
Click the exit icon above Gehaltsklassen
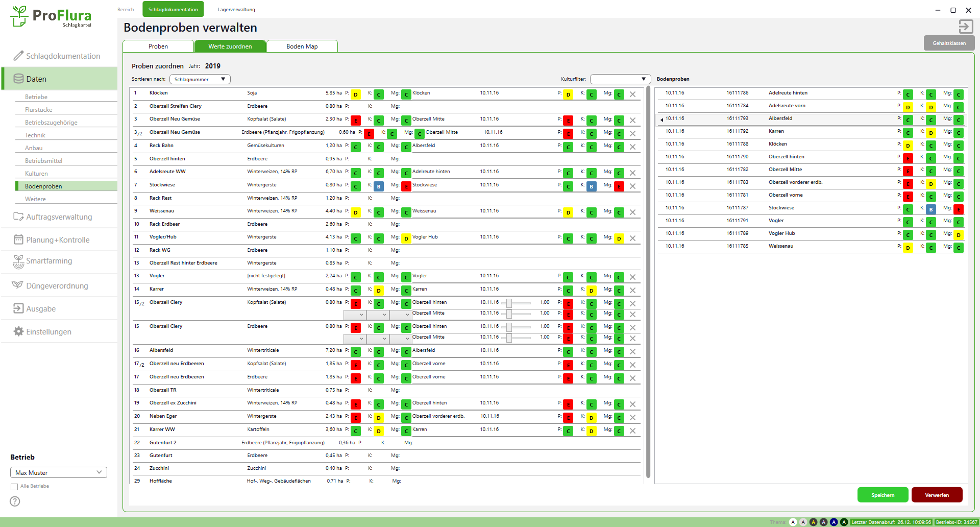coord(965,27)
